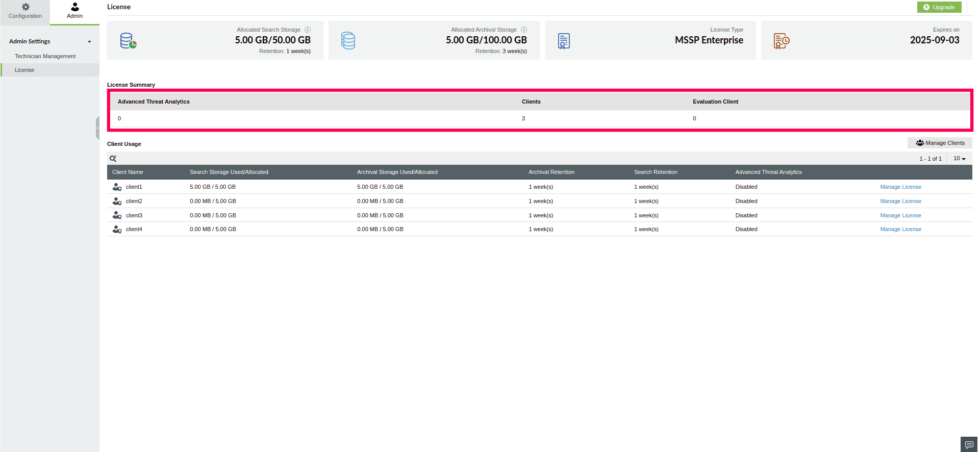
Task: Sort by the Client Name column header
Action: coord(128,172)
